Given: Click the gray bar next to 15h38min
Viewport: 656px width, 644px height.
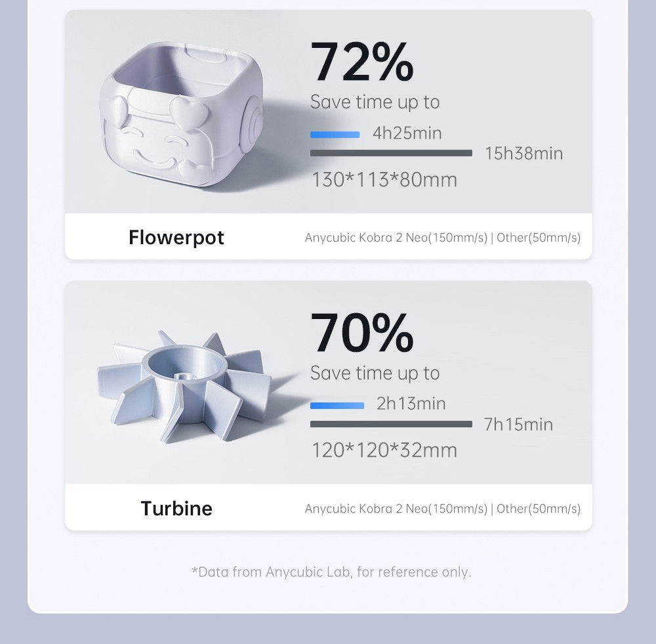Looking at the screenshot, I should (391, 154).
